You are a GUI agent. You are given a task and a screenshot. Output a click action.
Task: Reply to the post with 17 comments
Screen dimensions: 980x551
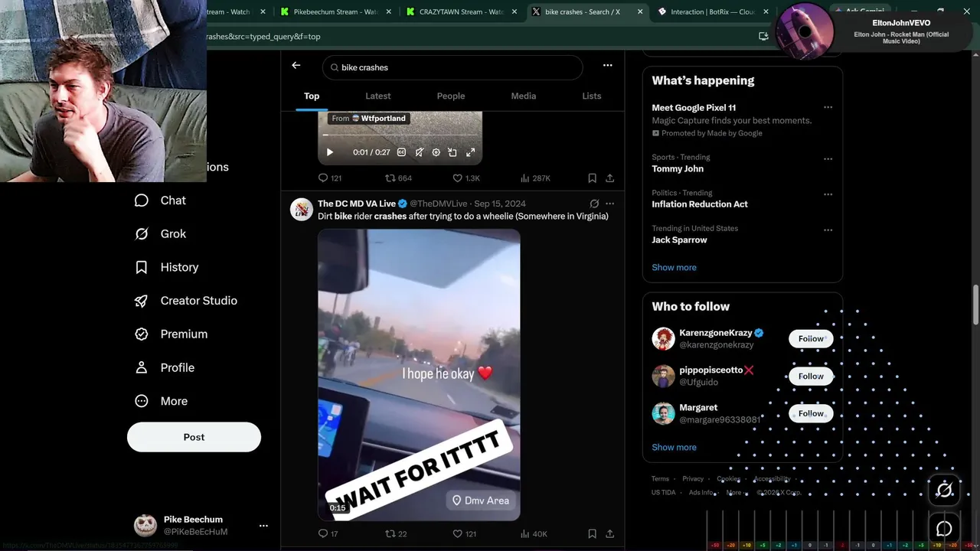[x=328, y=533]
